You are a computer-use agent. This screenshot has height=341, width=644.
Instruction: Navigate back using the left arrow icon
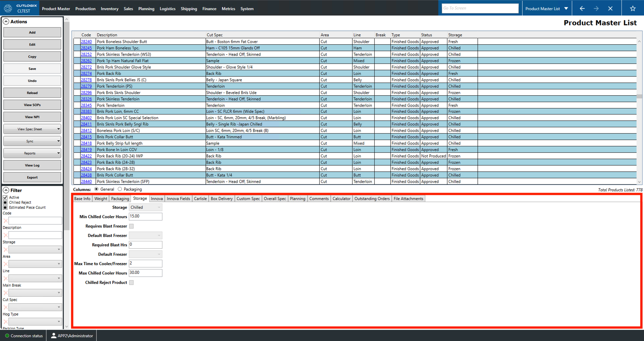(x=582, y=8)
